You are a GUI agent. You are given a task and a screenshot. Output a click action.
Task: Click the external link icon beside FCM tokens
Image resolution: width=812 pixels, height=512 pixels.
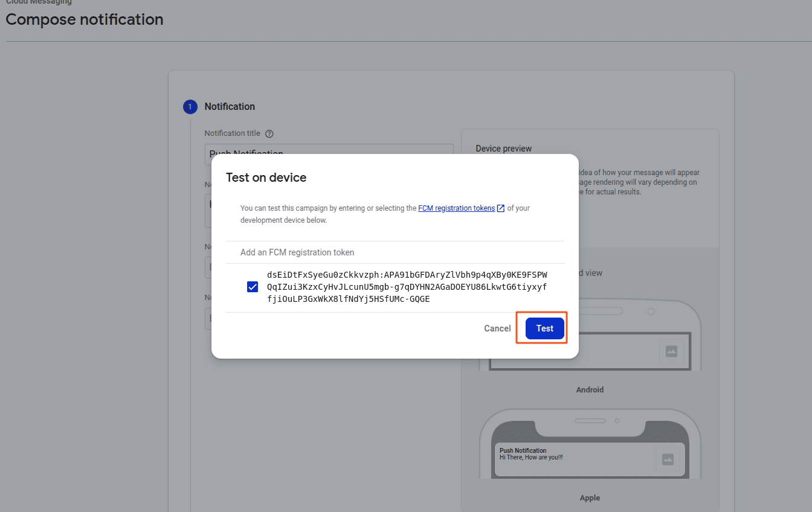click(x=501, y=208)
